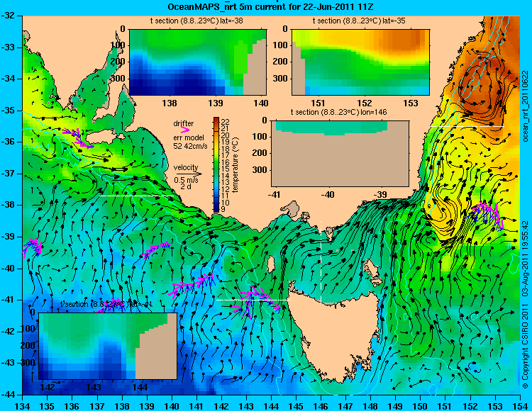Click the -35 latitude axis label

tap(9, 111)
